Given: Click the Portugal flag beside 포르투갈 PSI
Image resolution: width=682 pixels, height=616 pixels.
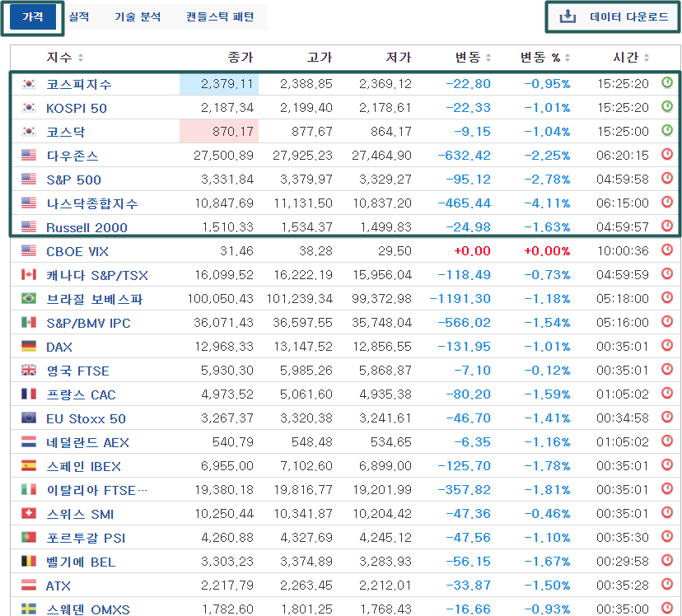Looking at the screenshot, I should 29,537.
